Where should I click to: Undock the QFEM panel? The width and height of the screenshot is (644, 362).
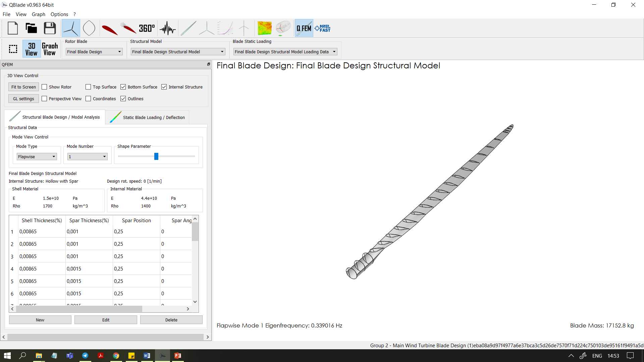[x=208, y=64]
